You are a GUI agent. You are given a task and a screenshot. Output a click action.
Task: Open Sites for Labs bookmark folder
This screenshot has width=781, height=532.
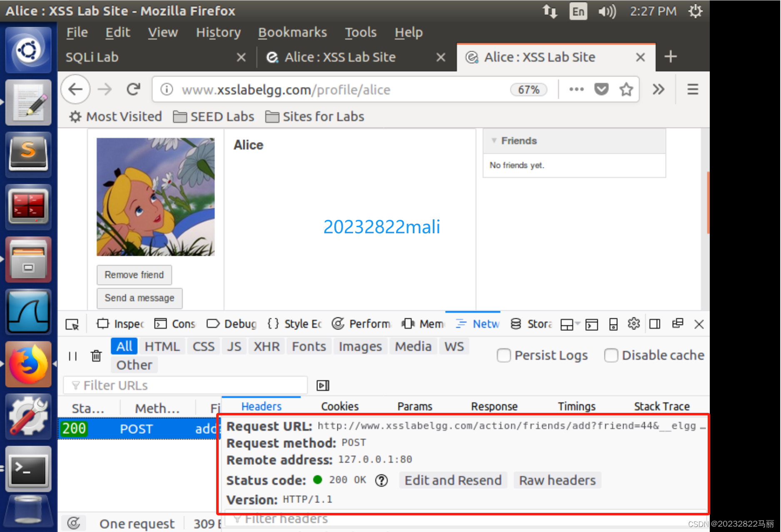click(315, 117)
